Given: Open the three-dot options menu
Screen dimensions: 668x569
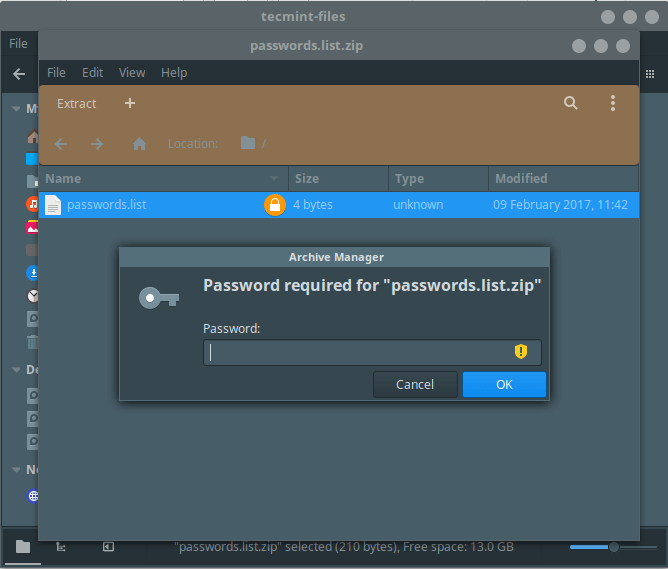Looking at the screenshot, I should (x=613, y=103).
